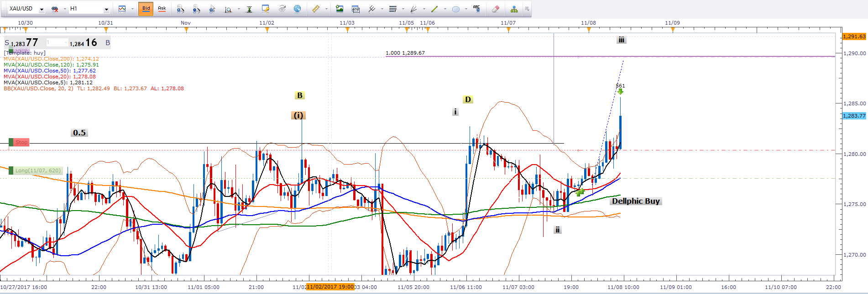Click the Zoom In magnifier icon
The height and width of the screenshot is (294, 868).
(x=181, y=9)
